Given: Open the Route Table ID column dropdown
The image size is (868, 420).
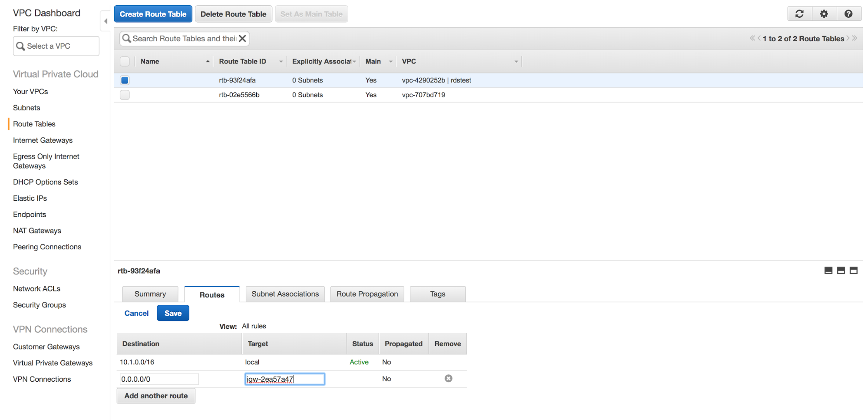Looking at the screenshot, I should (x=281, y=62).
